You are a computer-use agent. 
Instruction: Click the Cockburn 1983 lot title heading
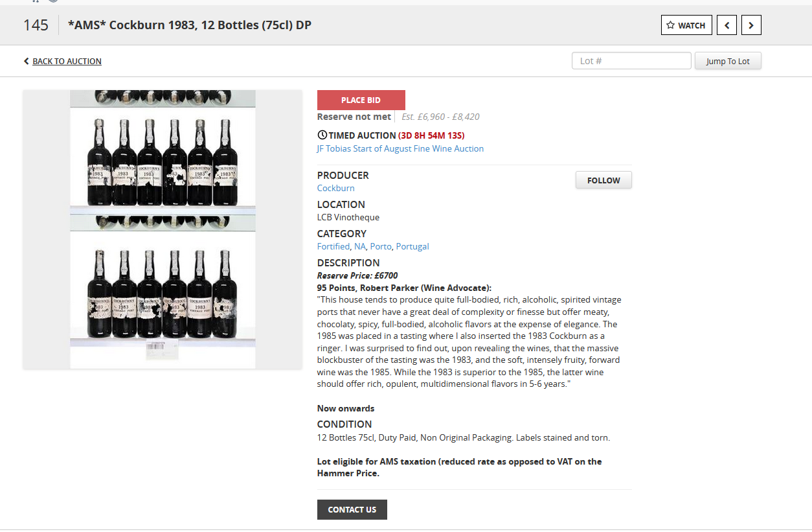(190, 25)
